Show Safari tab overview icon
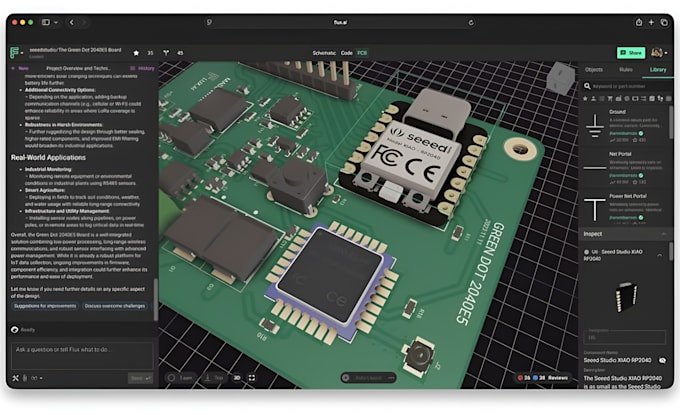680x415 pixels. [664, 22]
